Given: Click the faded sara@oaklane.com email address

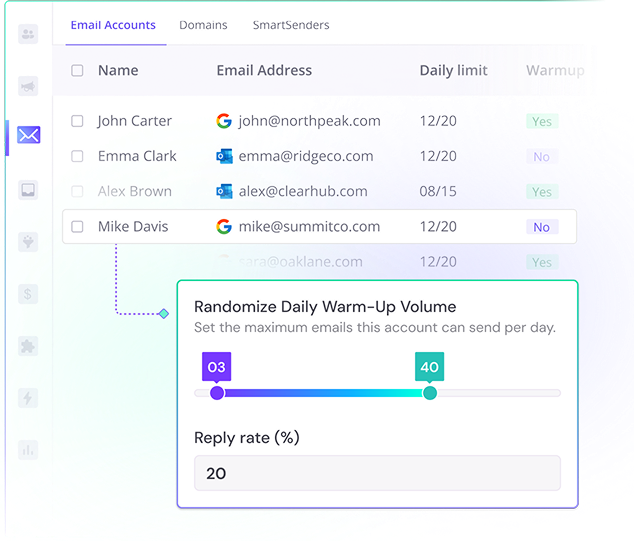Looking at the screenshot, I should click(300, 262).
